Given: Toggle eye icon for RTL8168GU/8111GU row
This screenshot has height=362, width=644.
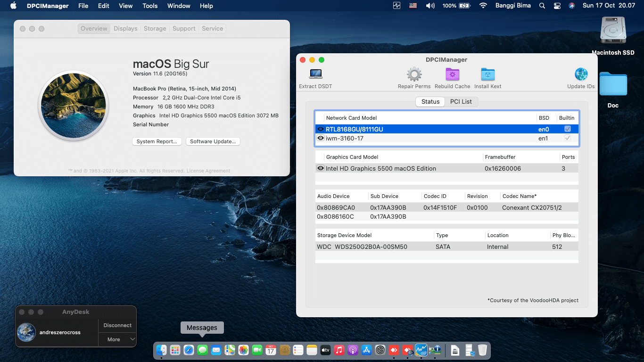Looking at the screenshot, I should (321, 129).
